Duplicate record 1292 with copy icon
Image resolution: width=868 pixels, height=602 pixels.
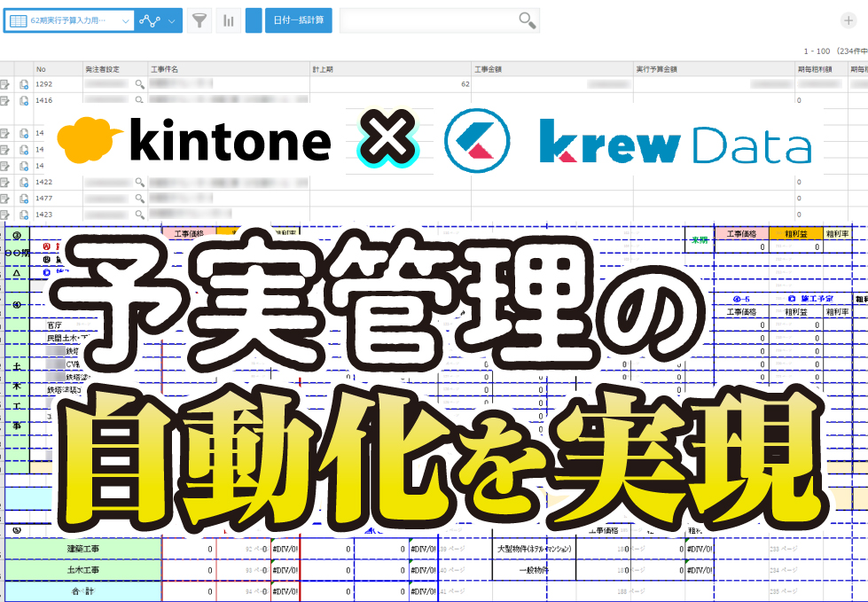click(x=24, y=84)
